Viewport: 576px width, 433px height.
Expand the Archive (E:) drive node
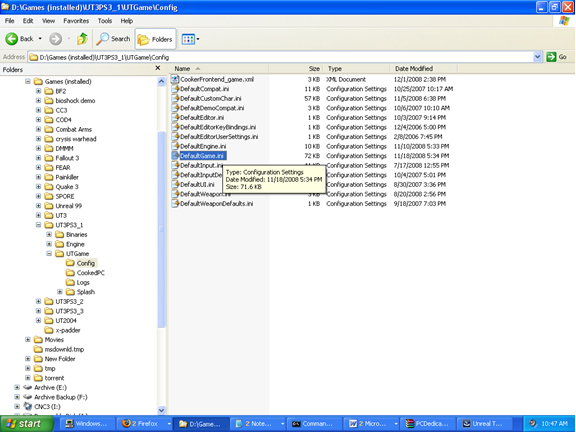click(x=17, y=387)
